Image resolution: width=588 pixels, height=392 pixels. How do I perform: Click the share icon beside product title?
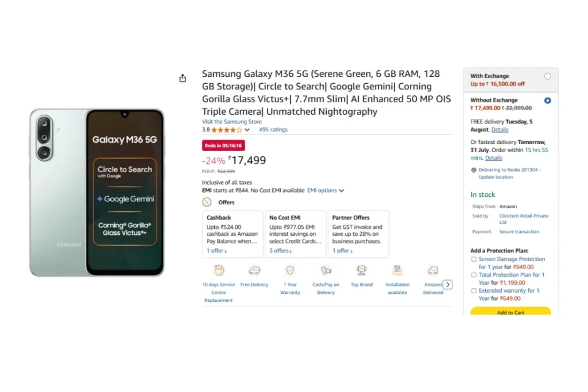click(183, 78)
